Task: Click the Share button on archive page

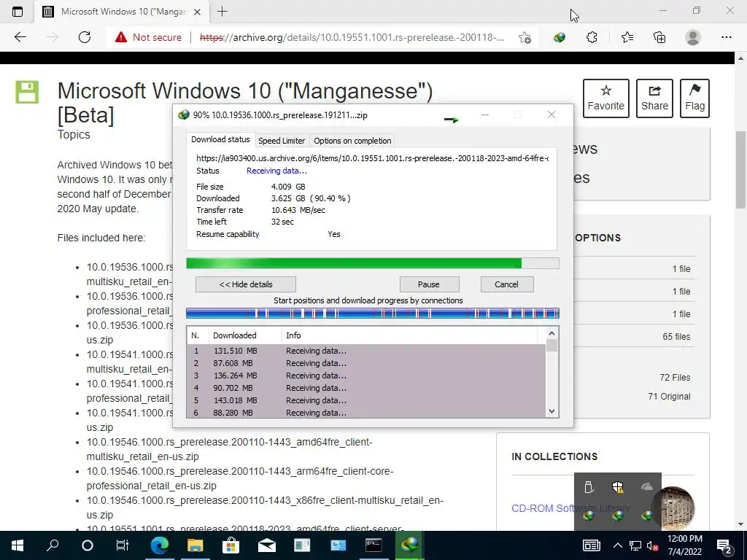Action: tap(654, 98)
